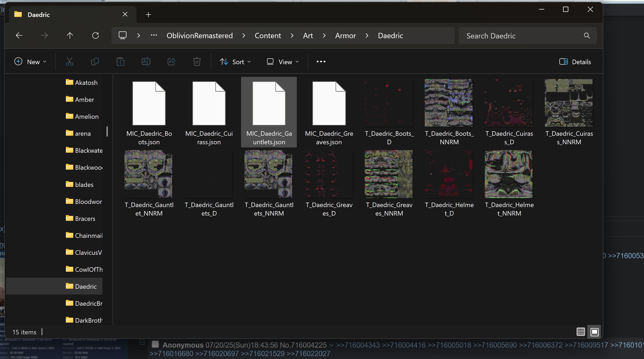Navigate to Content in breadcrumb
The height and width of the screenshot is (359, 644).
[268, 36]
